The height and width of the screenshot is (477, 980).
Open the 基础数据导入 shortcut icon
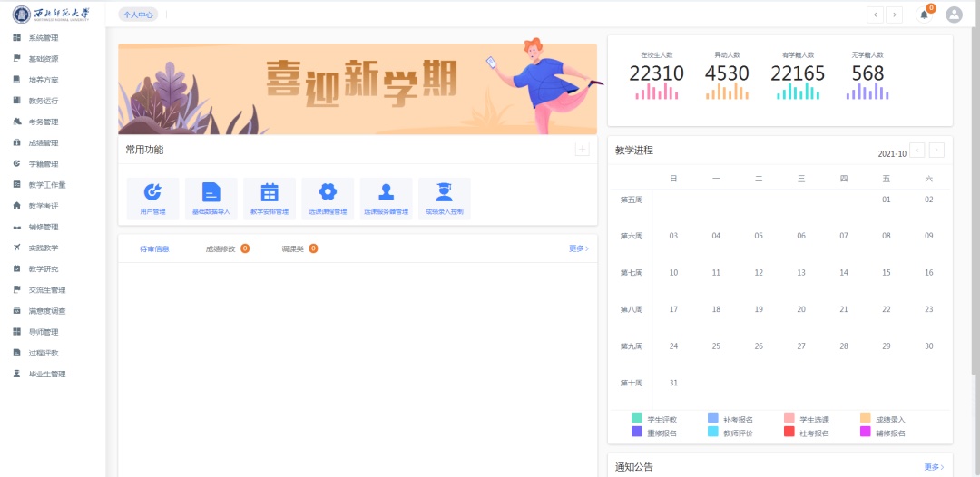(211, 192)
